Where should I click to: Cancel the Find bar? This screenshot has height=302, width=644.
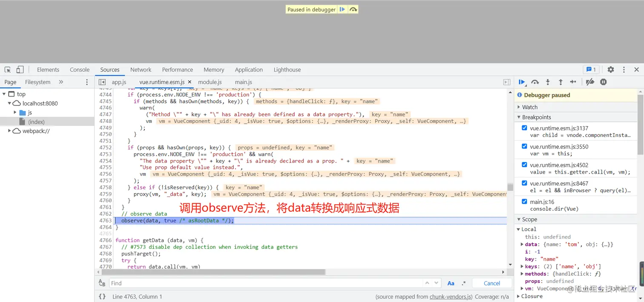click(x=492, y=283)
